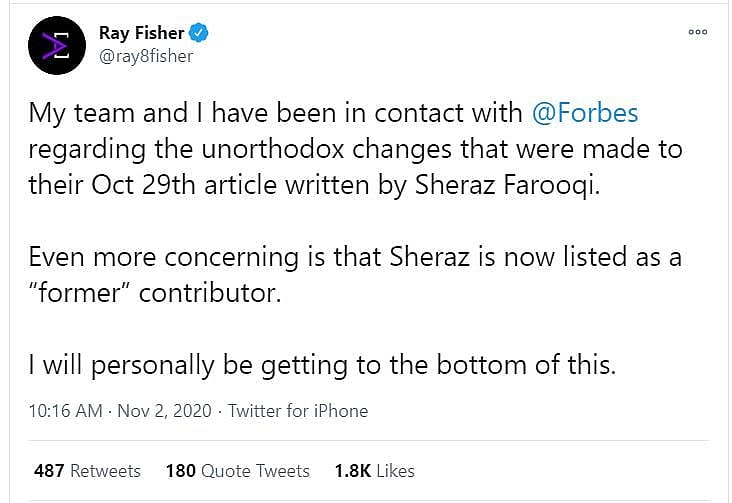Image resolution: width=732 pixels, height=503 pixels.
Task: Click the phrase "Even more concerning"
Action: pos(151,256)
